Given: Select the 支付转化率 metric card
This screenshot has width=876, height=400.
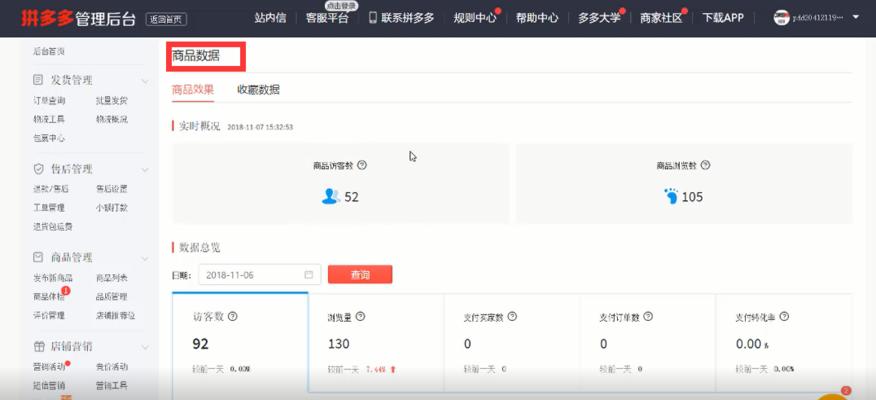Looking at the screenshot, I should tap(784, 342).
